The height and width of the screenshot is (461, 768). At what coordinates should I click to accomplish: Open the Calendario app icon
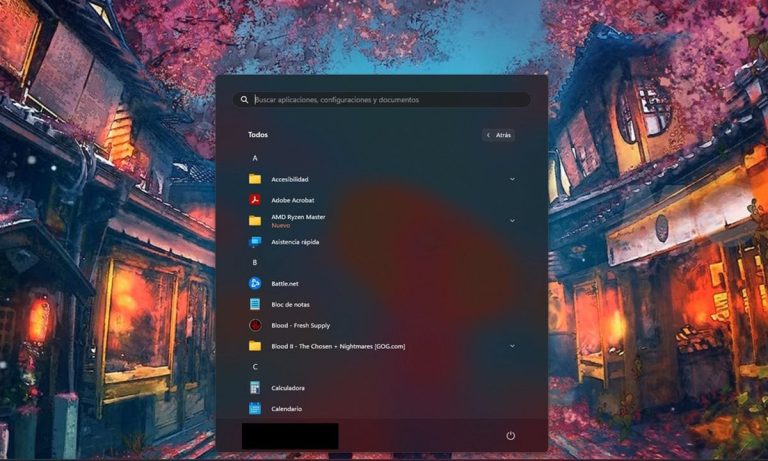[255, 409]
